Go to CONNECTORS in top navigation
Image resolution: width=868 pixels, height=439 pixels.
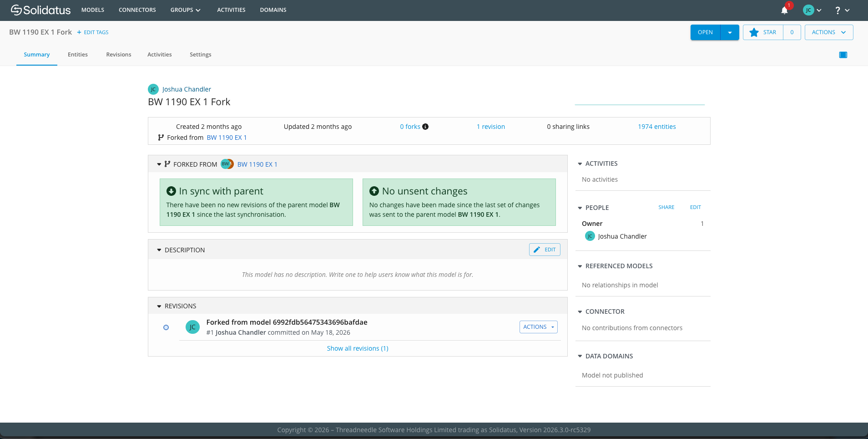point(137,10)
